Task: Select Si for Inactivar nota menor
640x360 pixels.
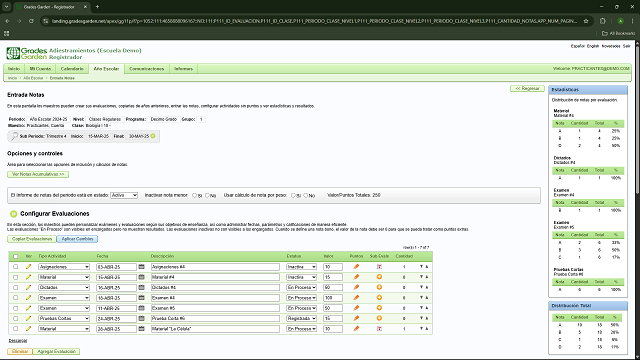Action: [194, 196]
